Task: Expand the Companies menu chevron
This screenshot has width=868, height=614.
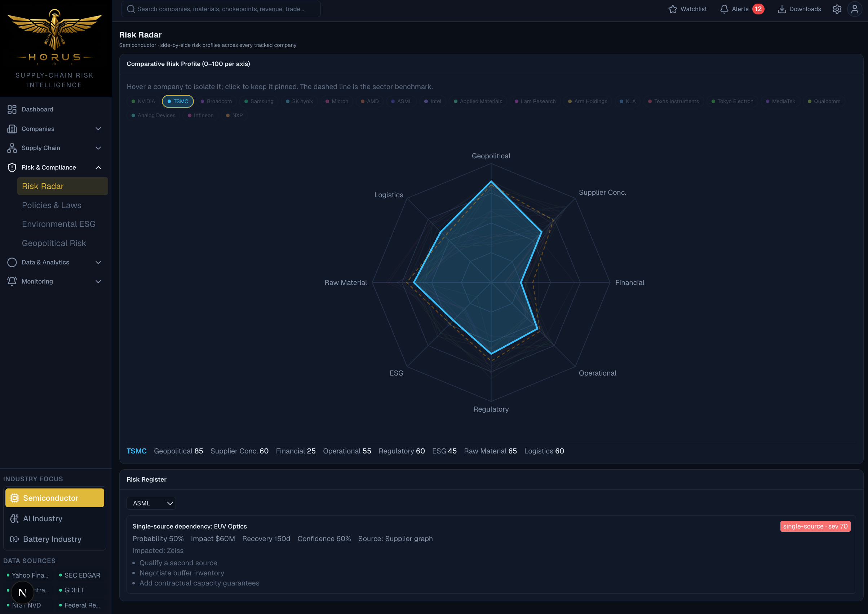Action: [x=98, y=129]
